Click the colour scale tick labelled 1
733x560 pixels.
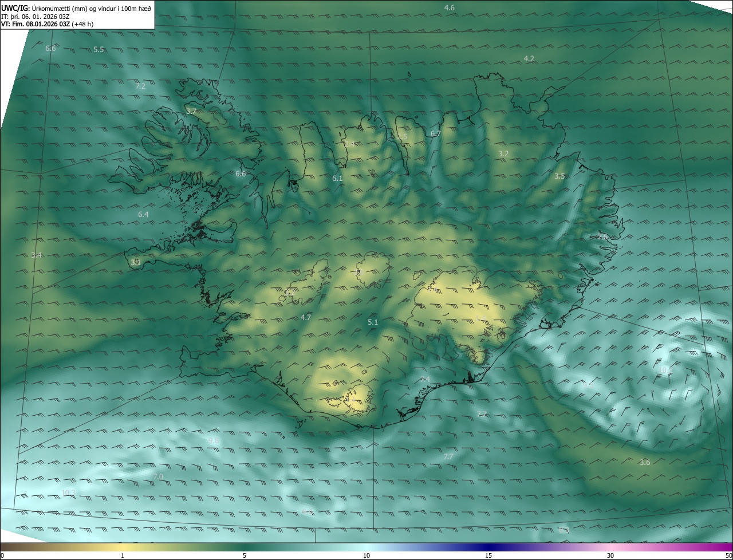(123, 555)
